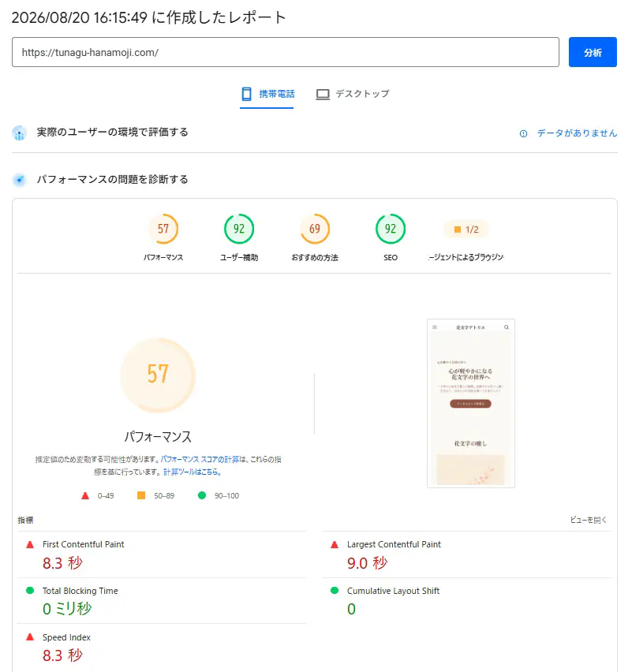This screenshot has width=632, height=672.
Task: Click the First Contentful Paint label
Action: click(83, 544)
